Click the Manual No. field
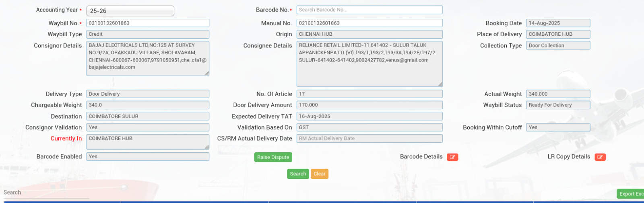 (x=369, y=23)
